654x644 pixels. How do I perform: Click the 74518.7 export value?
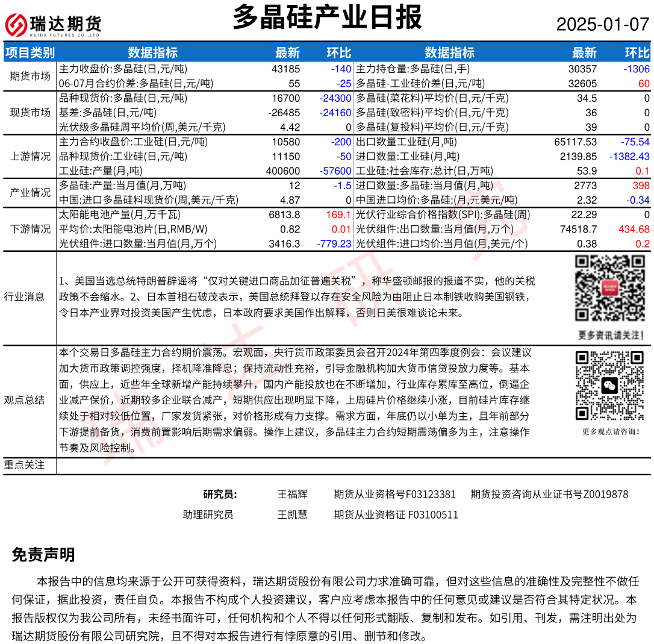(x=578, y=230)
